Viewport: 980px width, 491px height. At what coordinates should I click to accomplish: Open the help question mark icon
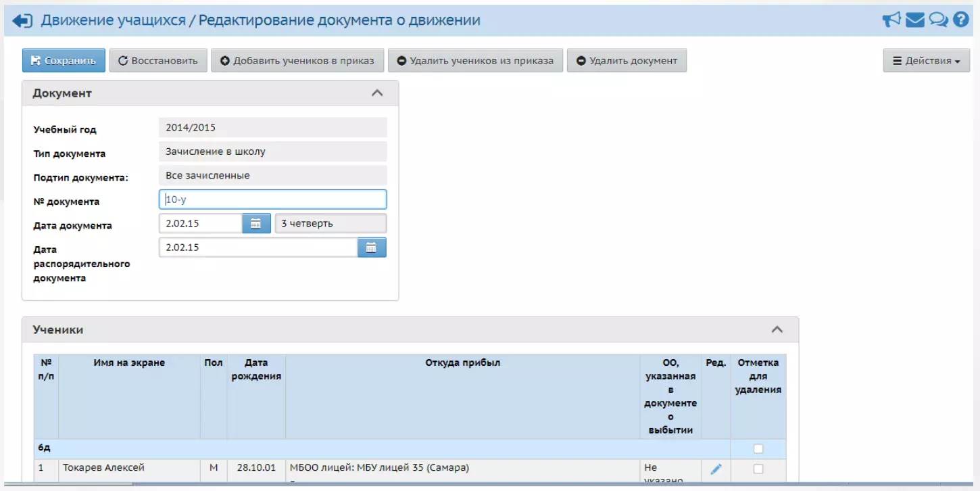961,20
